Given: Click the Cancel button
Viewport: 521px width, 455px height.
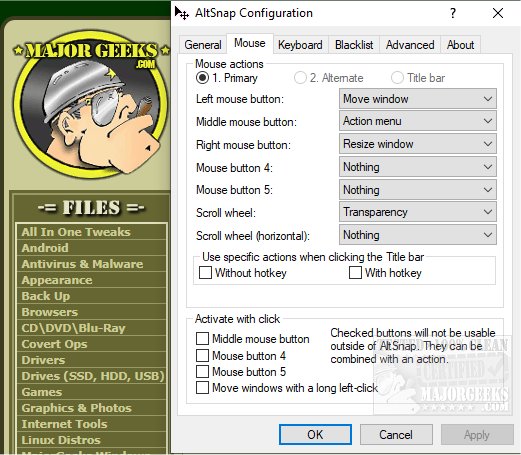Looking at the screenshot, I should click(396, 434).
